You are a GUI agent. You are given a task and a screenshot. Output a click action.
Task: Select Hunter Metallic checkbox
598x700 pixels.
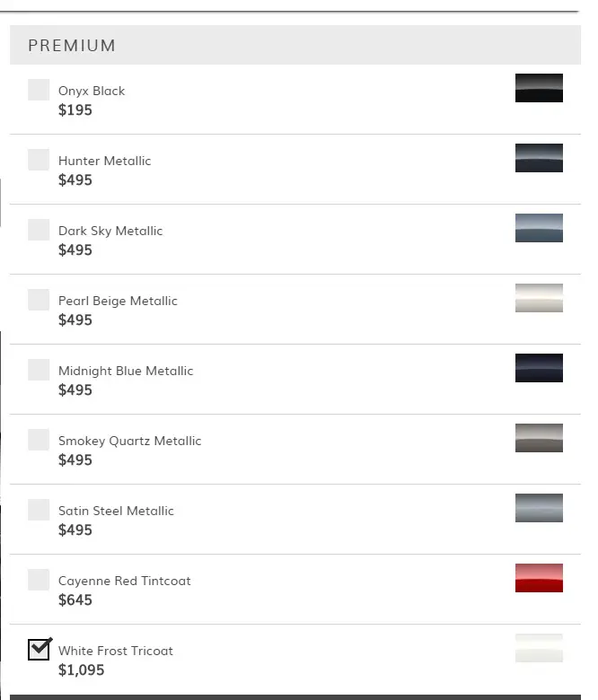click(x=39, y=160)
